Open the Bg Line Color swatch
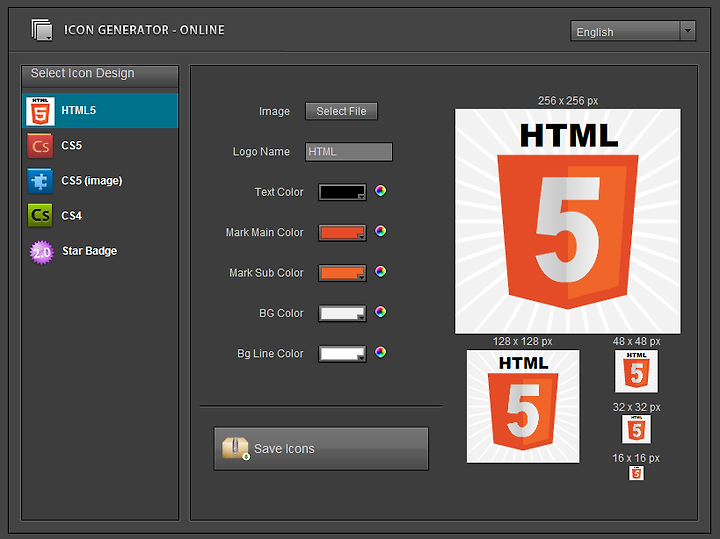720x539 pixels. [x=343, y=354]
